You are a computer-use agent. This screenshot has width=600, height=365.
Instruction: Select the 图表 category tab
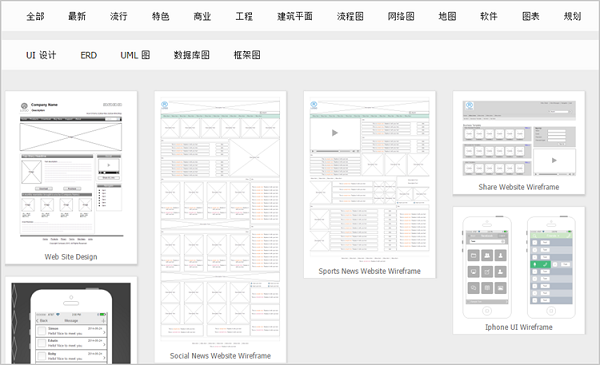point(531,16)
